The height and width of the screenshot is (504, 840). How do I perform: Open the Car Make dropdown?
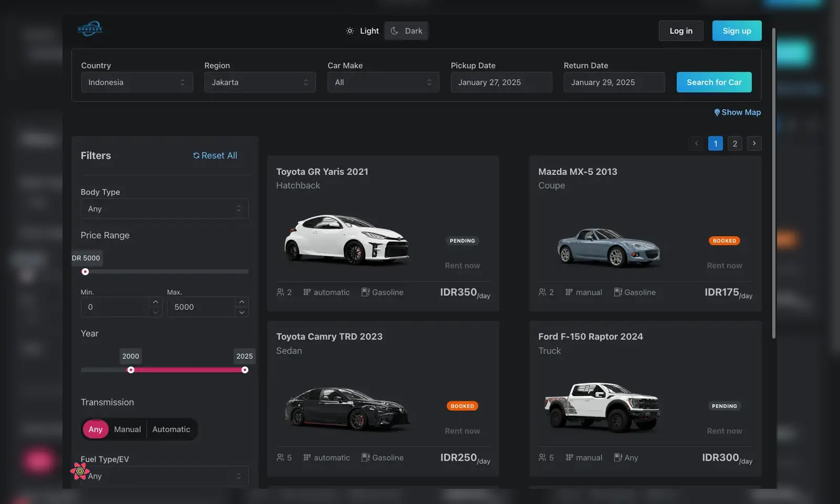coord(383,82)
